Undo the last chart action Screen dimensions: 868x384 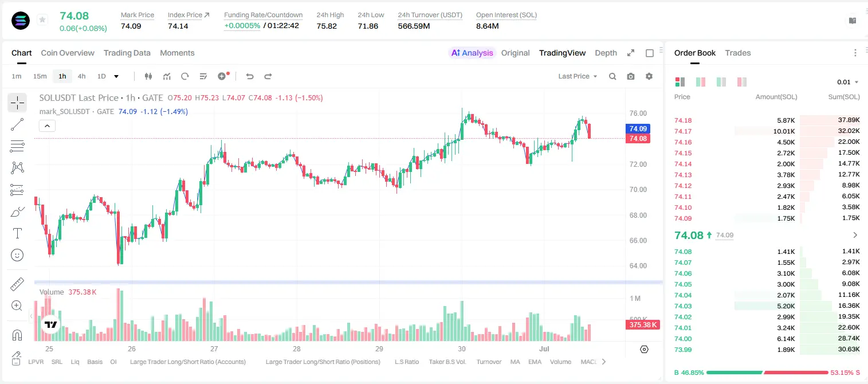coord(250,76)
